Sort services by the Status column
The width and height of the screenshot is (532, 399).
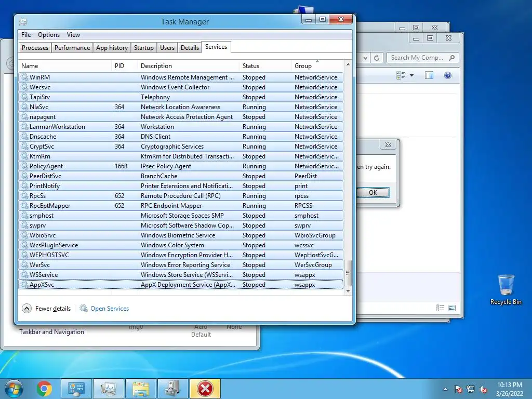[x=264, y=66]
